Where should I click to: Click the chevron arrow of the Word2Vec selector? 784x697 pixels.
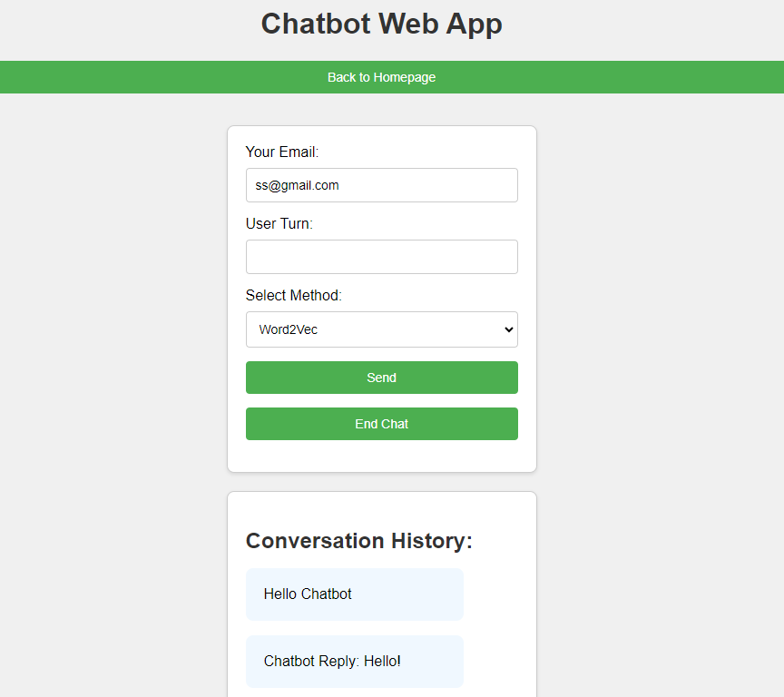point(508,329)
